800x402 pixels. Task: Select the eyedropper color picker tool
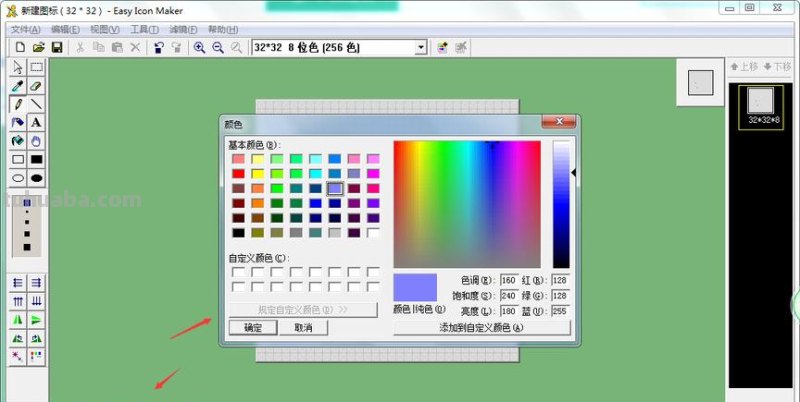click(x=18, y=86)
